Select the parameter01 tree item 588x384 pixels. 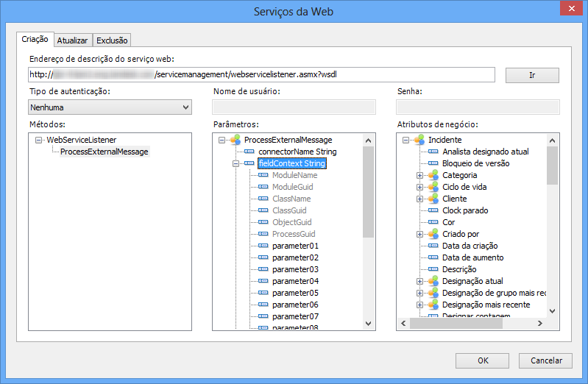(295, 246)
